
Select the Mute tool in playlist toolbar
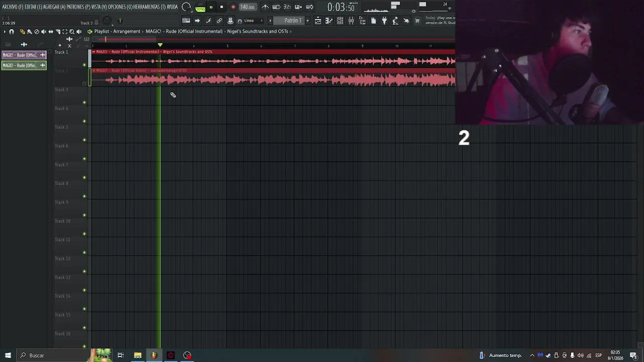pos(44,31)
